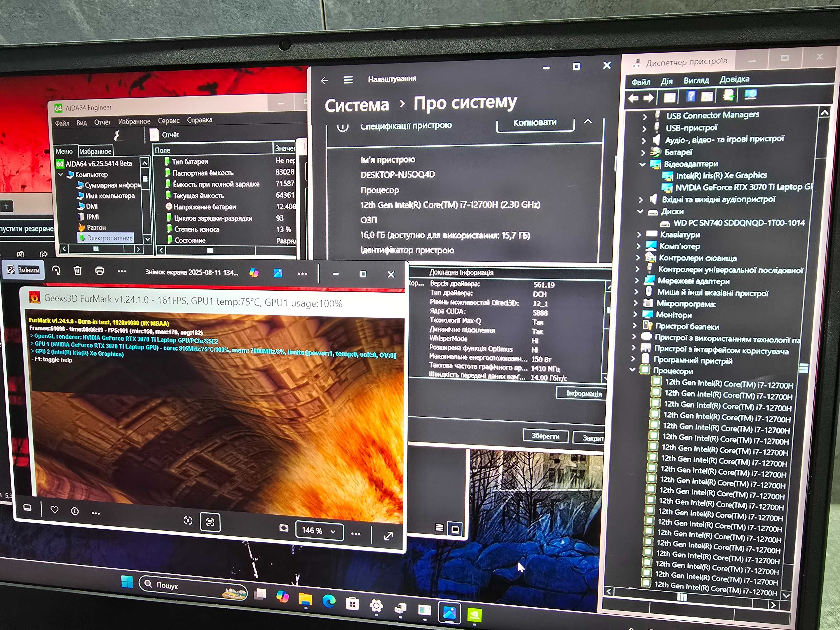Open Microsoft Edge from taskbar
Viewport: 840px width, 630px height.
[x=329, y=601]
